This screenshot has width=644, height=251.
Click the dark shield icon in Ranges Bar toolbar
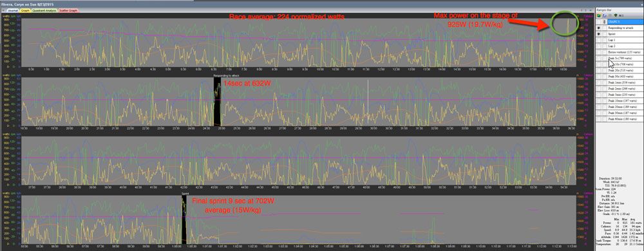point(616,15)
